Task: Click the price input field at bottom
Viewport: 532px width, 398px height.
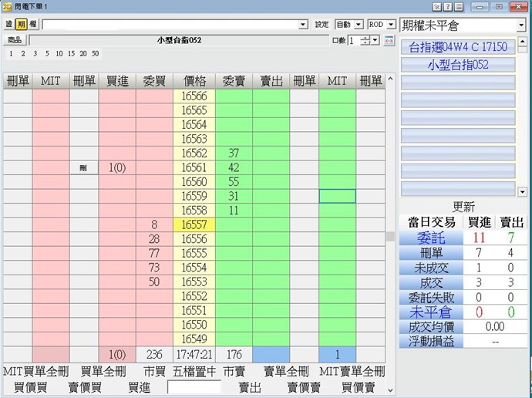Action: pyautogui.click(x=194, y=387)
